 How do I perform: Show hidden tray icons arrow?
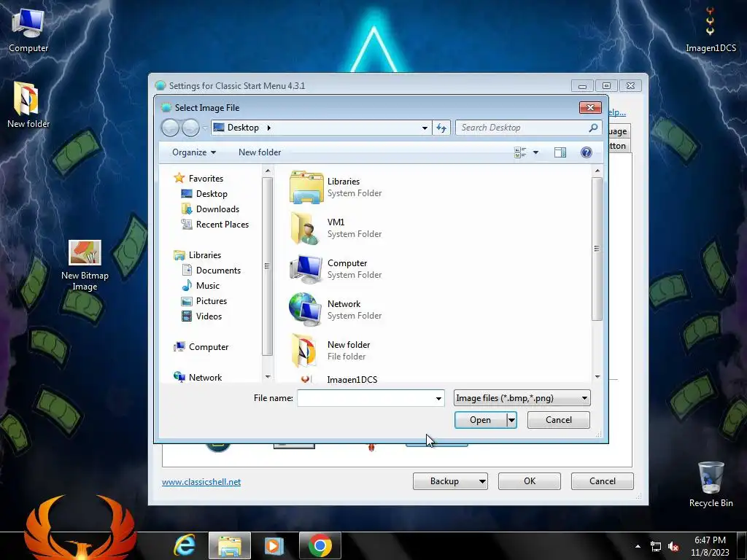638,546
